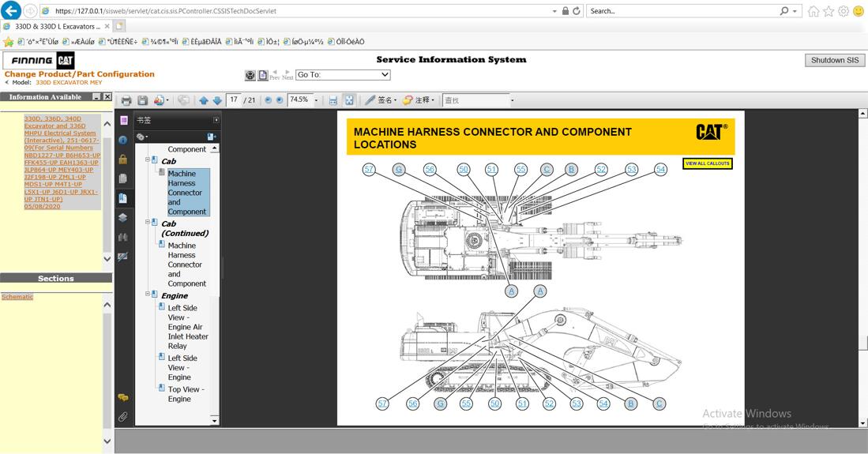The image size is (868, 454).
Task: Go to previous PDF page arrow
Action: [x=204, y=100]
